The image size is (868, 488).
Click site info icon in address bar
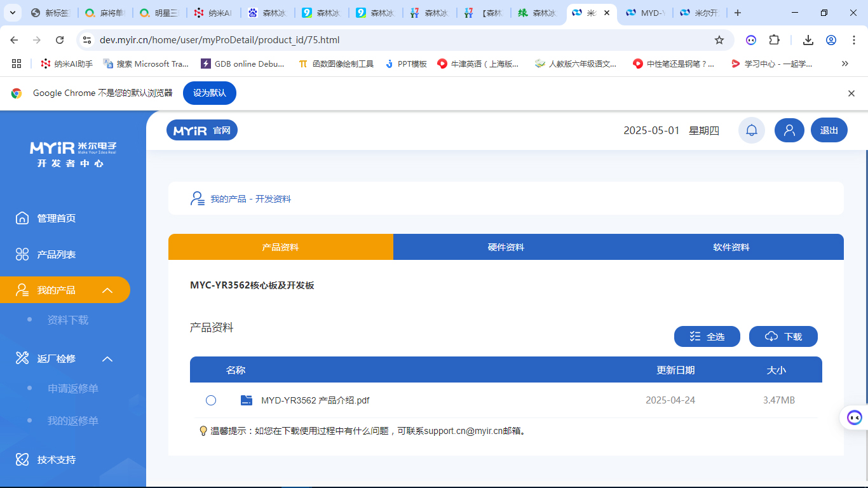pos(88,40)
